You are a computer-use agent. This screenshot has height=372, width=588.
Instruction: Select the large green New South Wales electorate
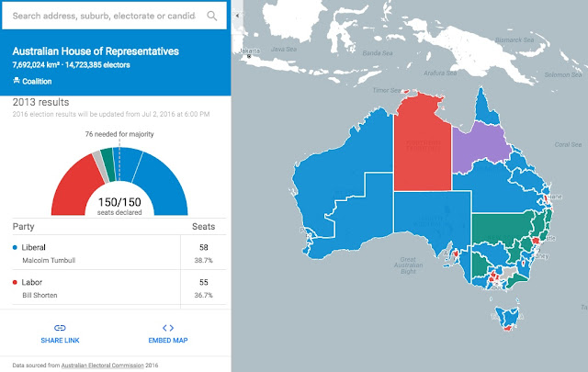[497, 227]
